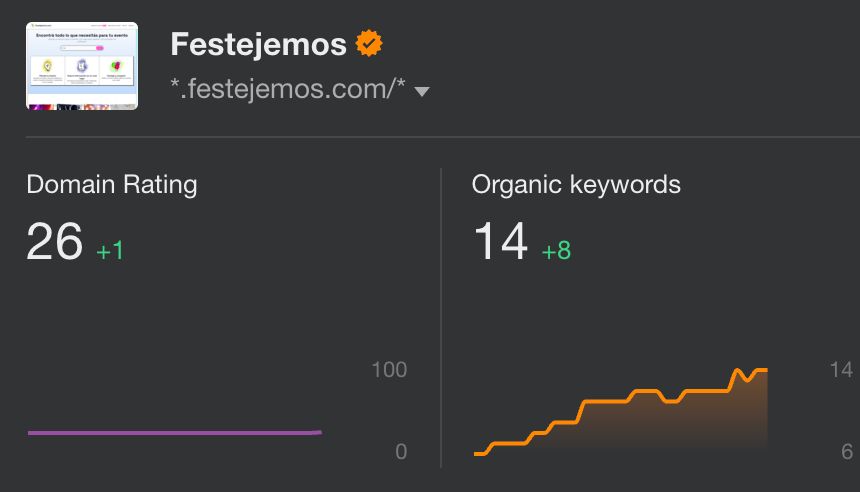Image resolution: width=860 pixels, height=492 pixels.
Task: Select the *.festejemos.com/* URL text
Action: click(x=288, y=89)
